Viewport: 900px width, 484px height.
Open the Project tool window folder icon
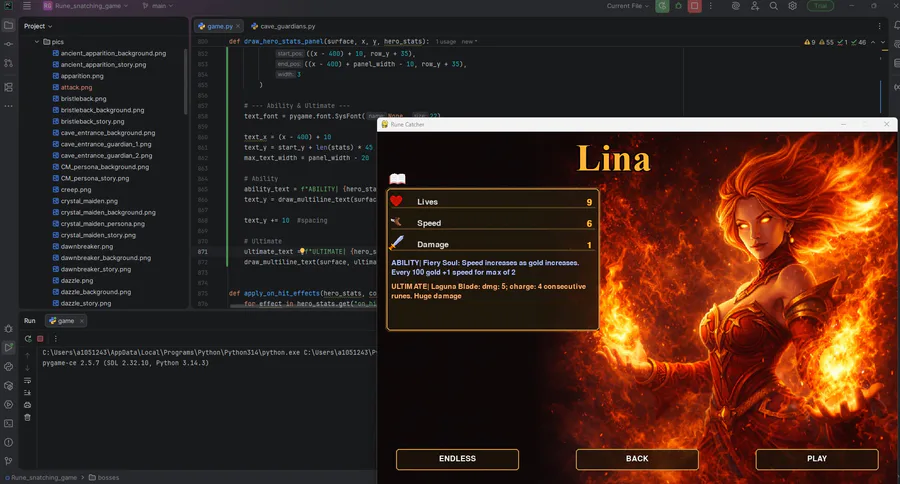[9, 25]
